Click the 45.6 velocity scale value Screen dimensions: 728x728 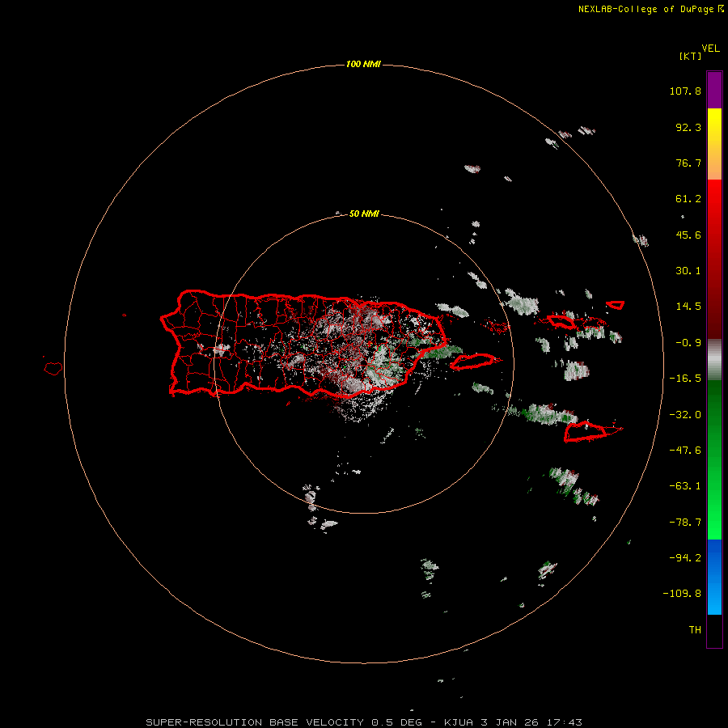tap(688, 235)
